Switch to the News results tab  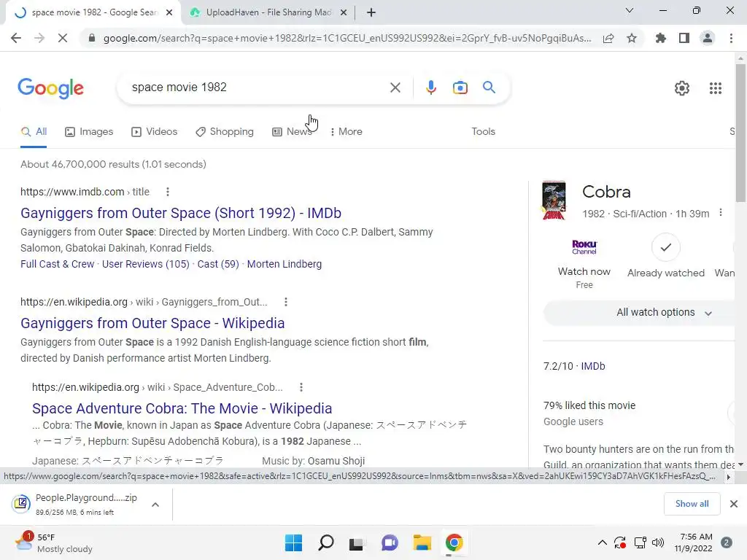(292, 132)
